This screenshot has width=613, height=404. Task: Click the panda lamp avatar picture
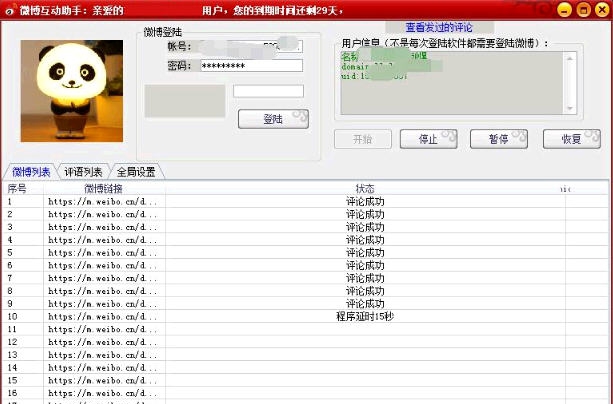pos(72,91)
